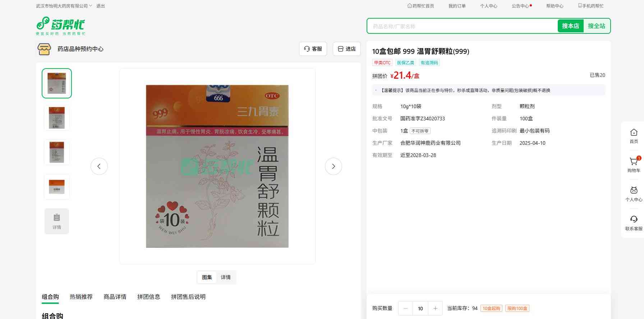Switch image viewer to 详情 mode
Image resolution: width=644 pixels, height=319 pixels.
coord(226,277)
